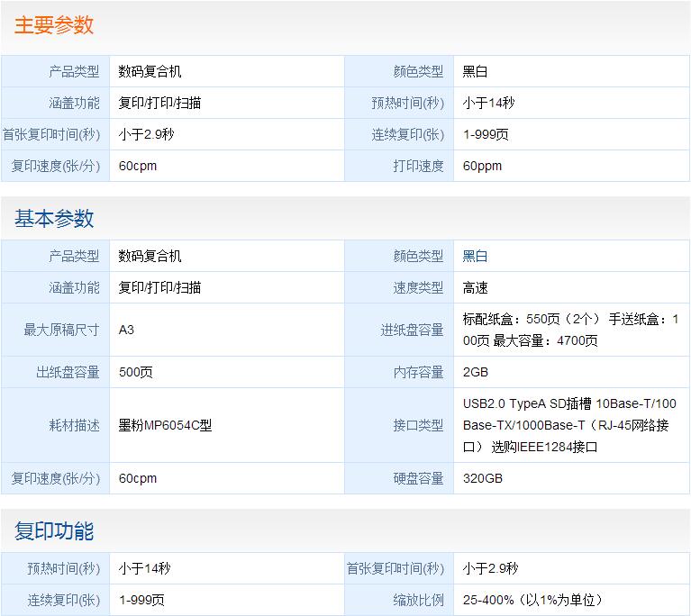Click 连续复印(张) label in 复印功能 section
This screenshot has width=691, height=616.
pos(63,600)
